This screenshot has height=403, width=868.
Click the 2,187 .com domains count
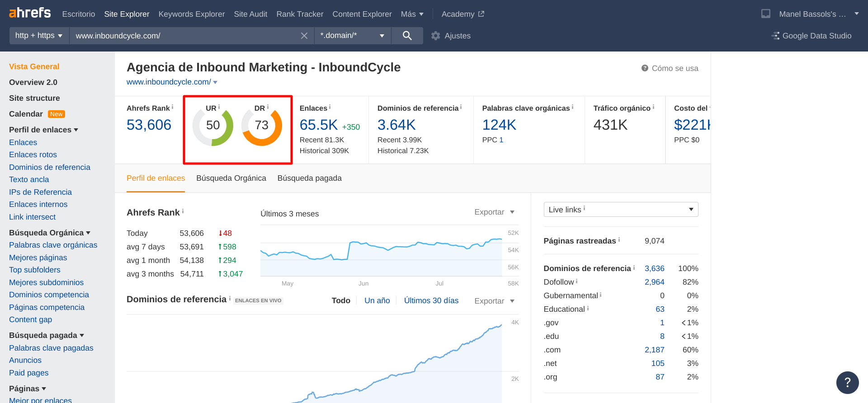[655, 350]
